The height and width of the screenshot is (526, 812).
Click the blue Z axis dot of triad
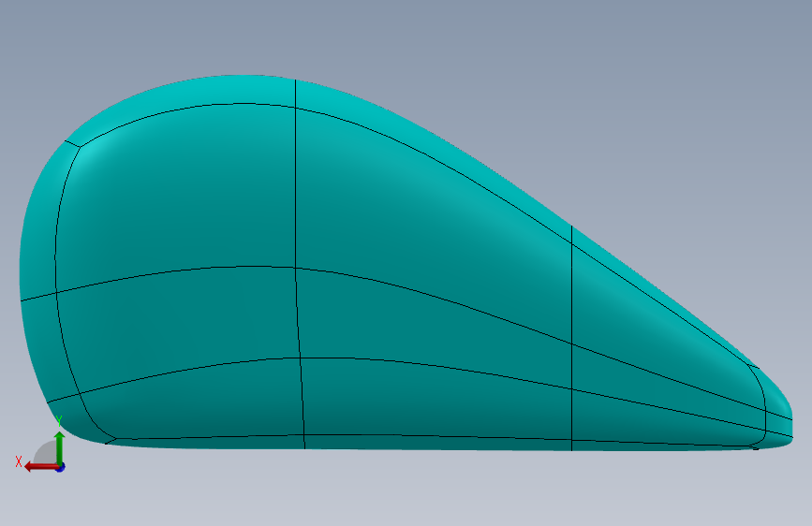(x=60, y=467)
